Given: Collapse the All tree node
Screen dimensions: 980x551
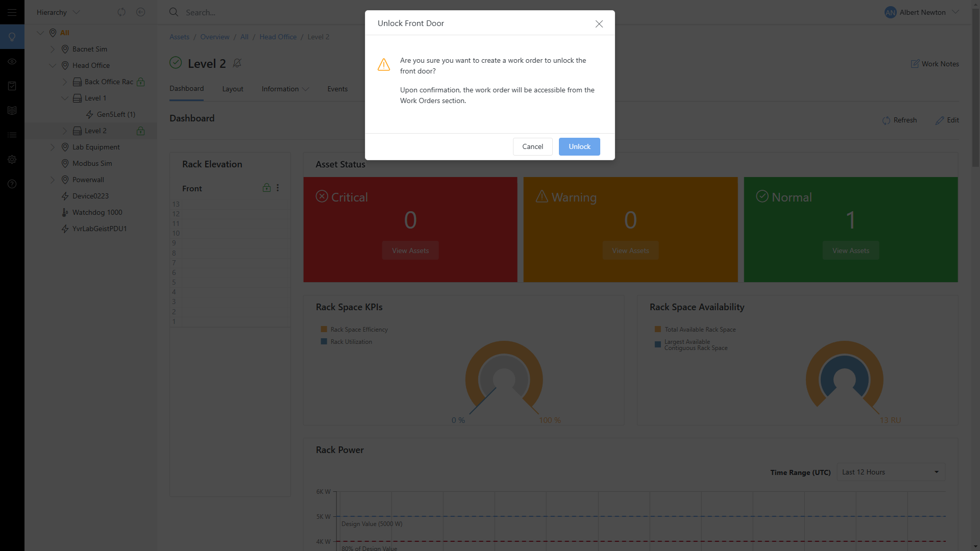Looking at the screenshot, I should click(40, 33).
